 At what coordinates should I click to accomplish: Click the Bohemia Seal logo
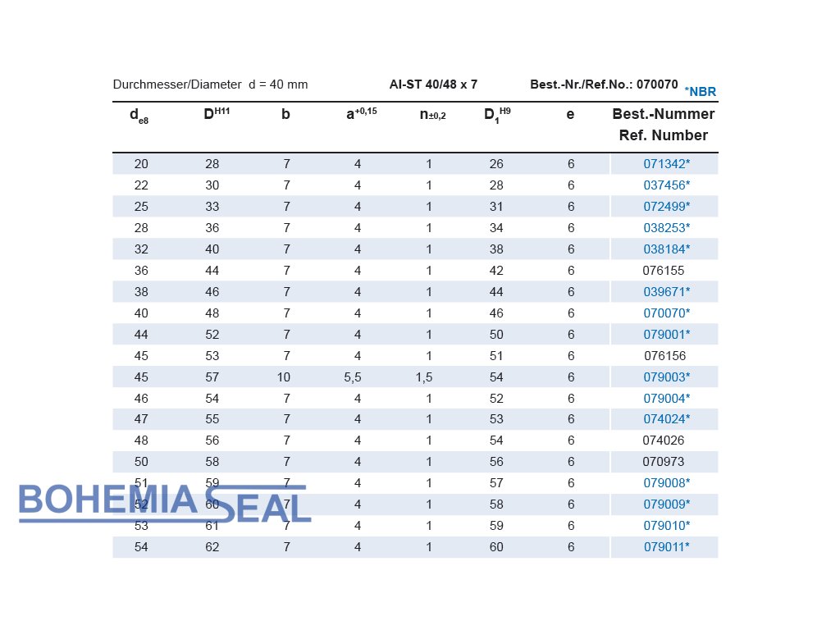tap(164, 502)
